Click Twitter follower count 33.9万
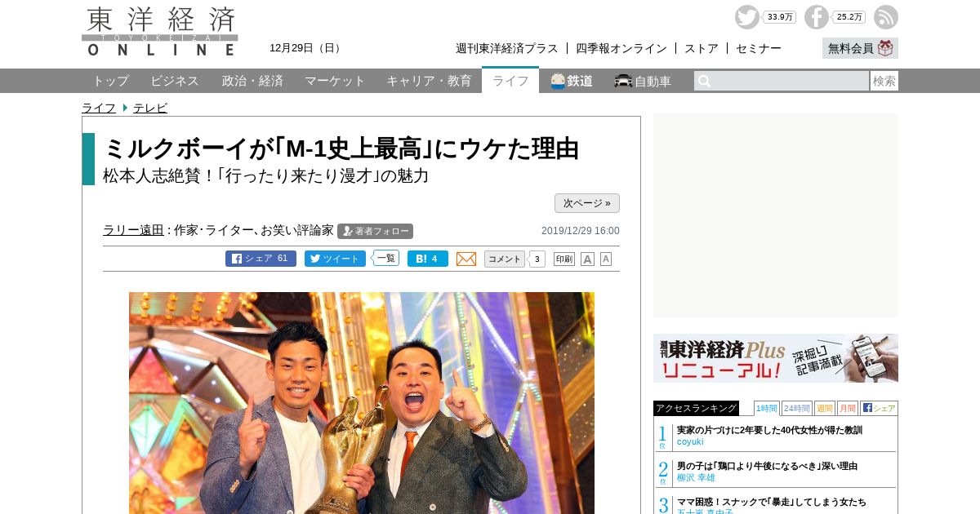 [x=780, y=17]
